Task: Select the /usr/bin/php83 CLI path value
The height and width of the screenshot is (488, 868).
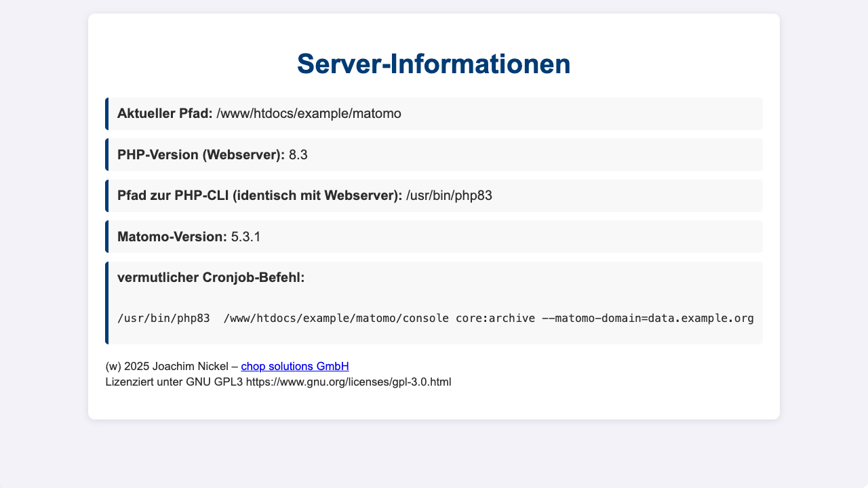Action: pos(449,196)
